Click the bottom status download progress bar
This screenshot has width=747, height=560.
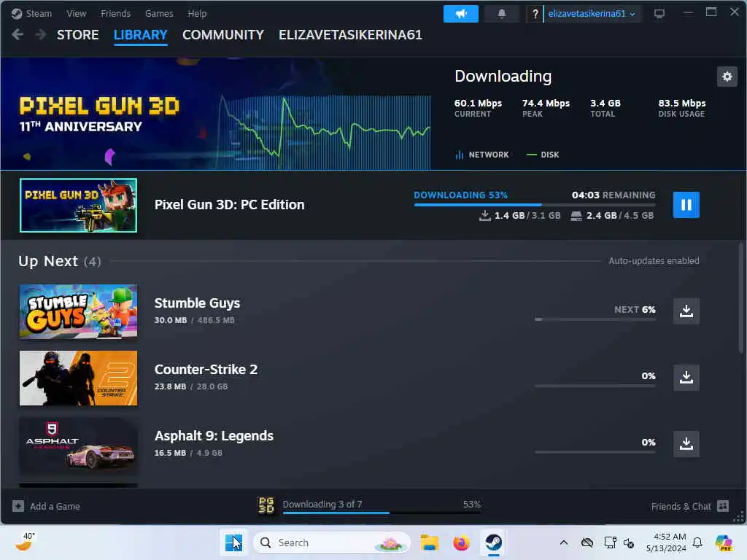(x=382, y=513)
